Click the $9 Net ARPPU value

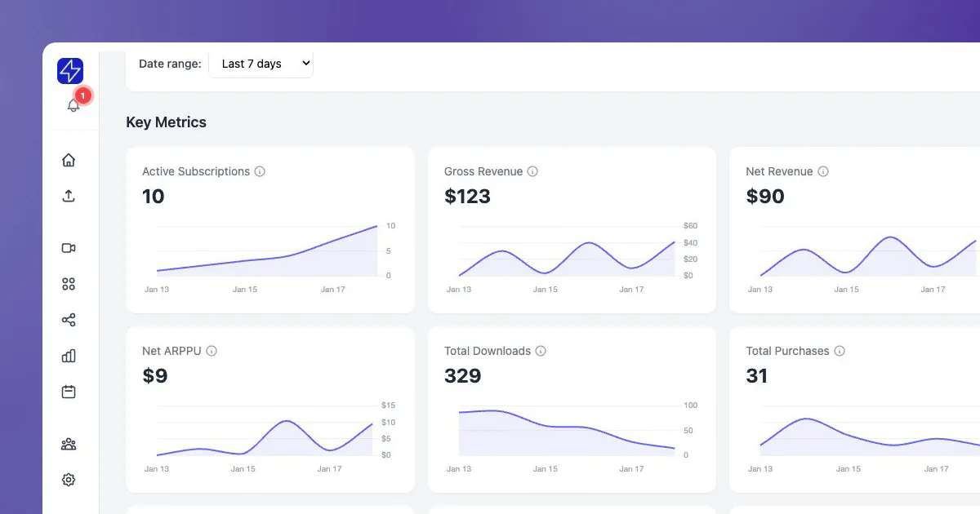[155, 376]
